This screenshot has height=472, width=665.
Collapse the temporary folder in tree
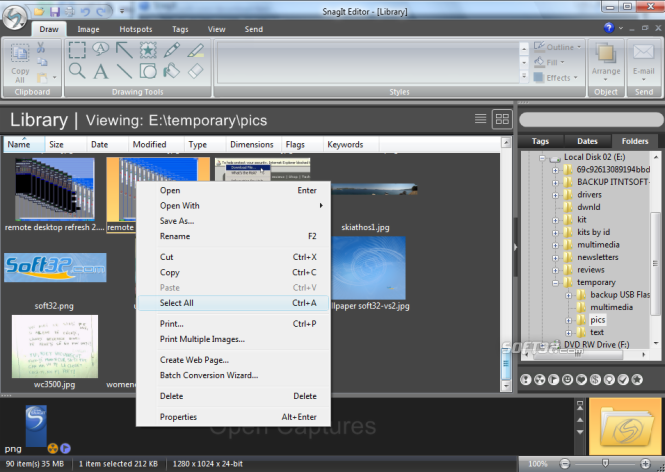point(555,283)
